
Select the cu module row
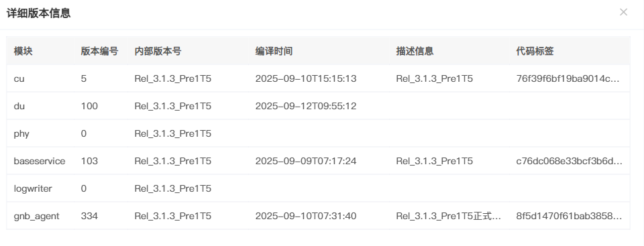[318, 78]
